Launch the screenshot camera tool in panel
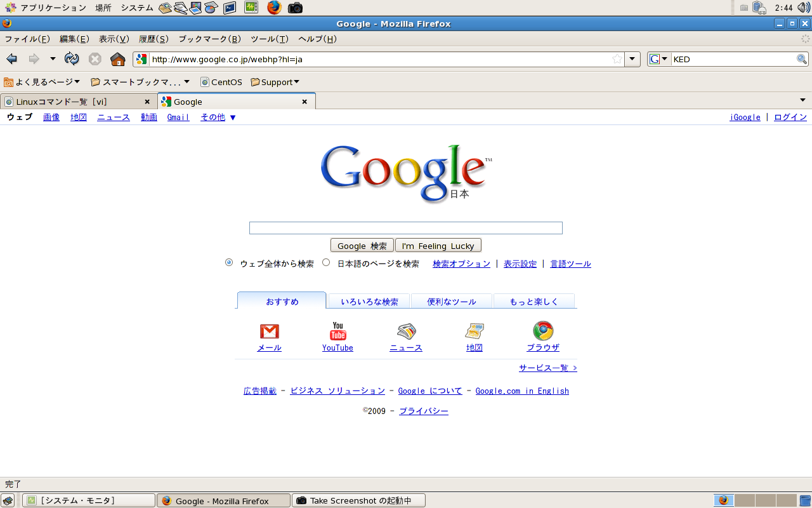 [x=295, y=8]
